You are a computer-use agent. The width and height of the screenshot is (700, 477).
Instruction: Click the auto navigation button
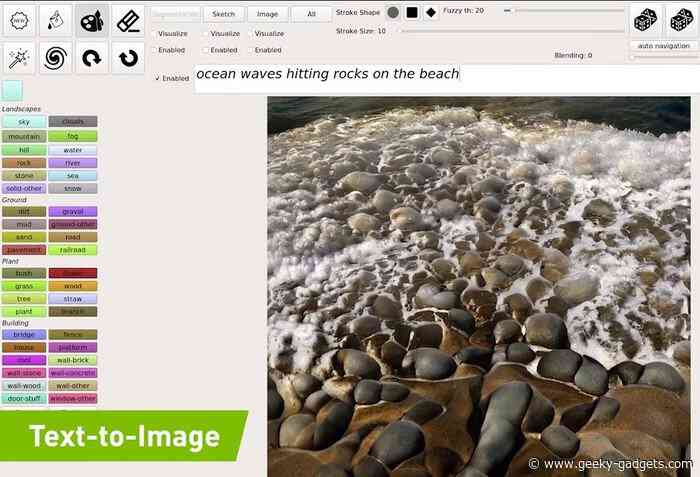[663, 46]
